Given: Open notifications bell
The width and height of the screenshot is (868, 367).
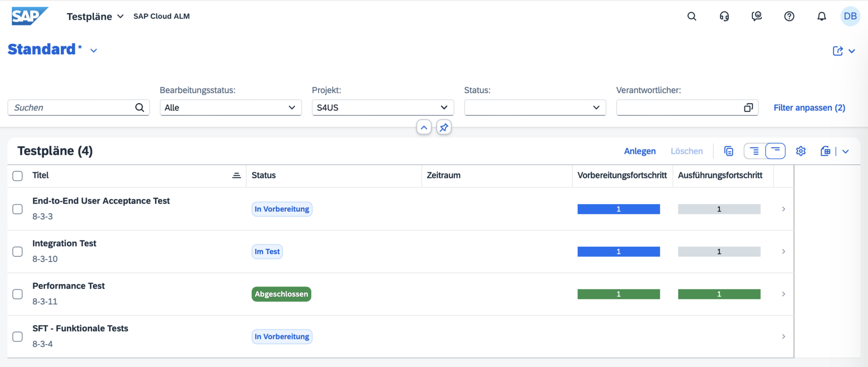Looking at the screenshot, I should tap(821, 16).
